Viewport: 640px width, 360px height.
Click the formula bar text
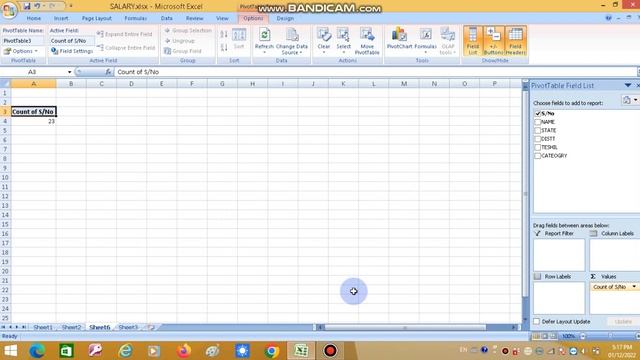[138, 72]
